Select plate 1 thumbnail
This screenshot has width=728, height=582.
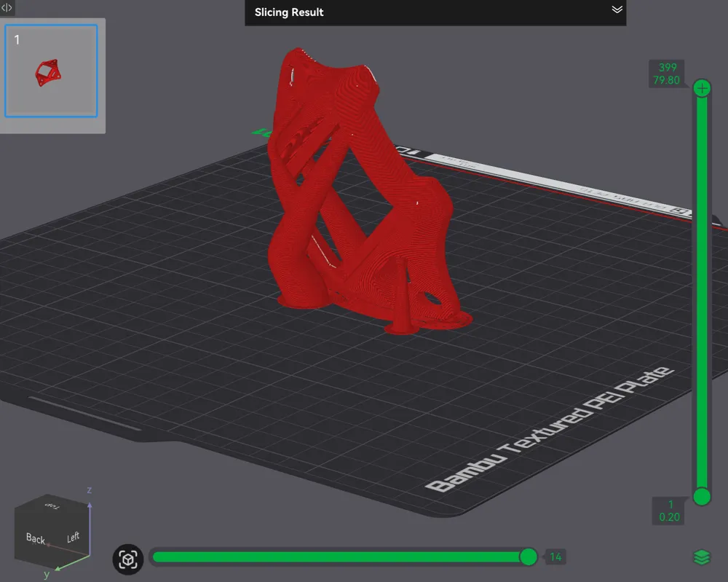tap(51, 71)
